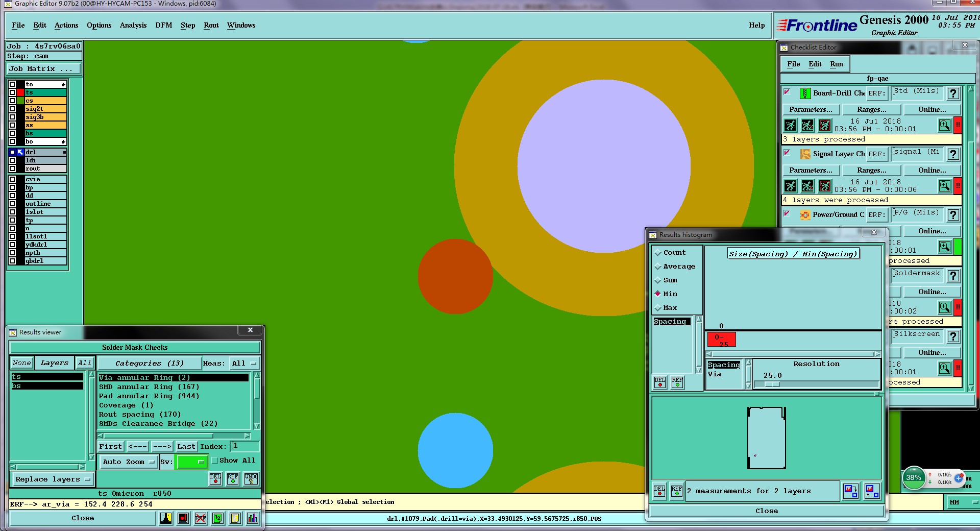Click the Signal Layer Check orange icon
Image resolution: width=980 pixels, height=531 pixels.
click(x=805, y=154)
